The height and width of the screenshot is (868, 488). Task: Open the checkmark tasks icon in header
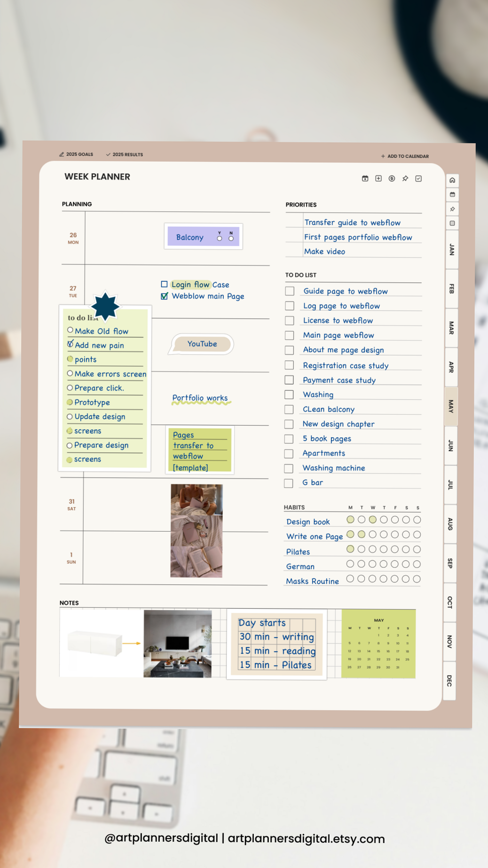click(418, 178)
